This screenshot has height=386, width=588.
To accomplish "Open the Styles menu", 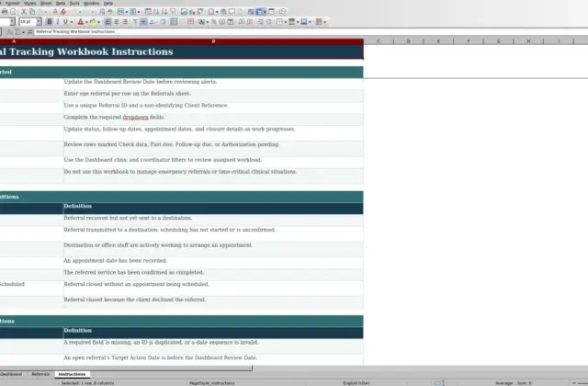I will [x=30, y=3].
